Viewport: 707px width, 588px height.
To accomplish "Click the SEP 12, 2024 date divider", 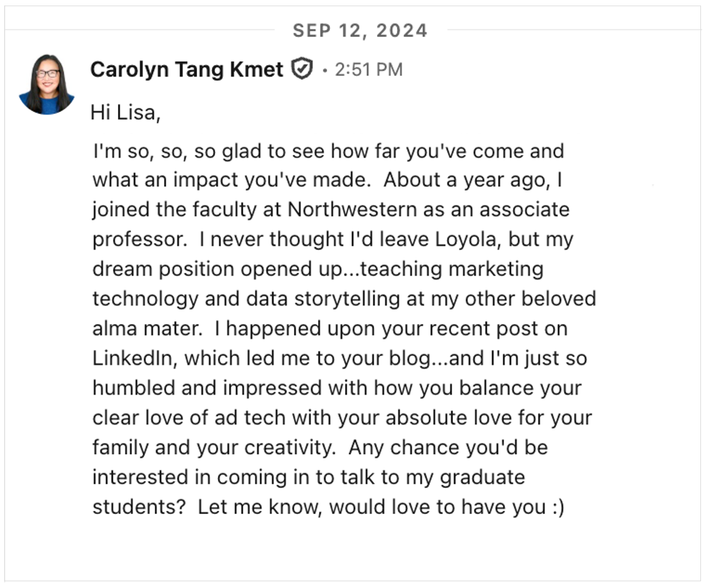I will coord(360,31).
